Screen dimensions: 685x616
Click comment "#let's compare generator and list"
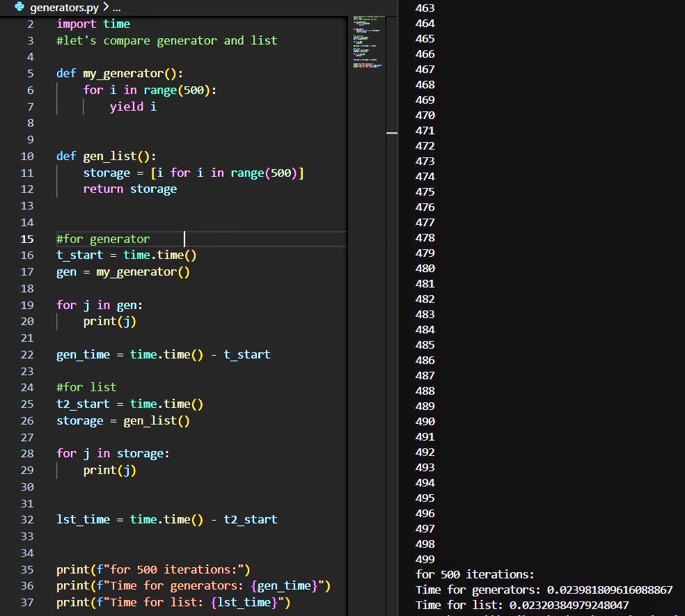[x=166, y=40]
